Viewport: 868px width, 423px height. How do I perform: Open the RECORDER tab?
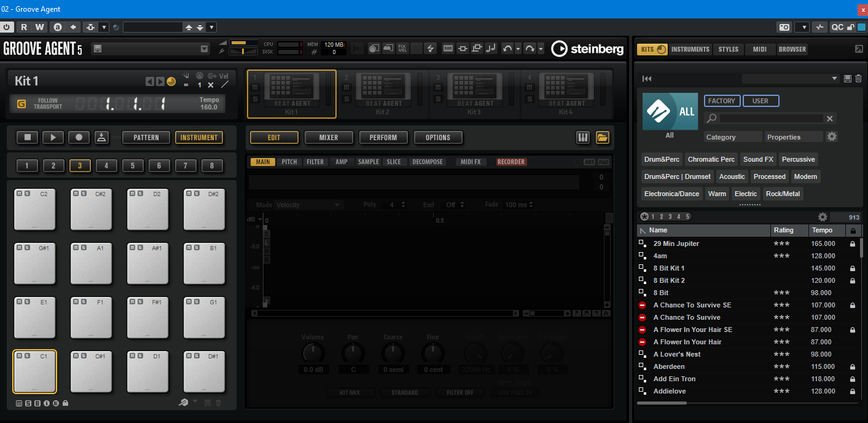pos(511,162)
